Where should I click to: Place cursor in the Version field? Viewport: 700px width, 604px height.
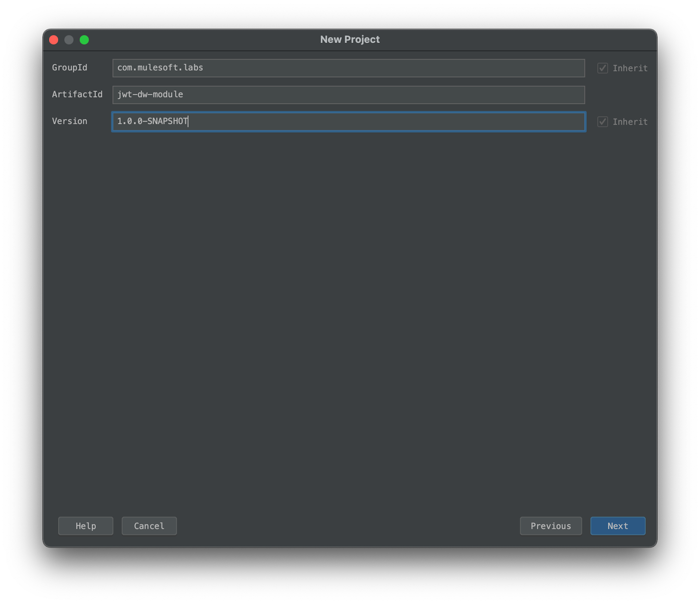pyautogui.click(x=348, y=122)
